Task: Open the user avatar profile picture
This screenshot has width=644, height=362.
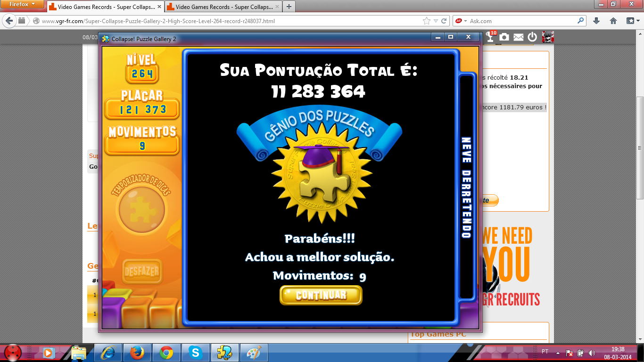Action: tap(547, 37)
